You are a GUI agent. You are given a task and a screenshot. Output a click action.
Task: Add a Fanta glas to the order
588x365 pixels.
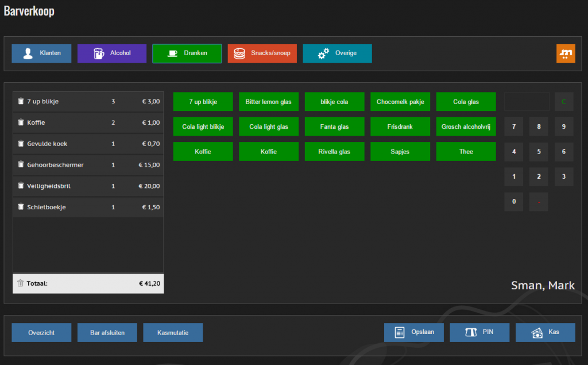334,126
